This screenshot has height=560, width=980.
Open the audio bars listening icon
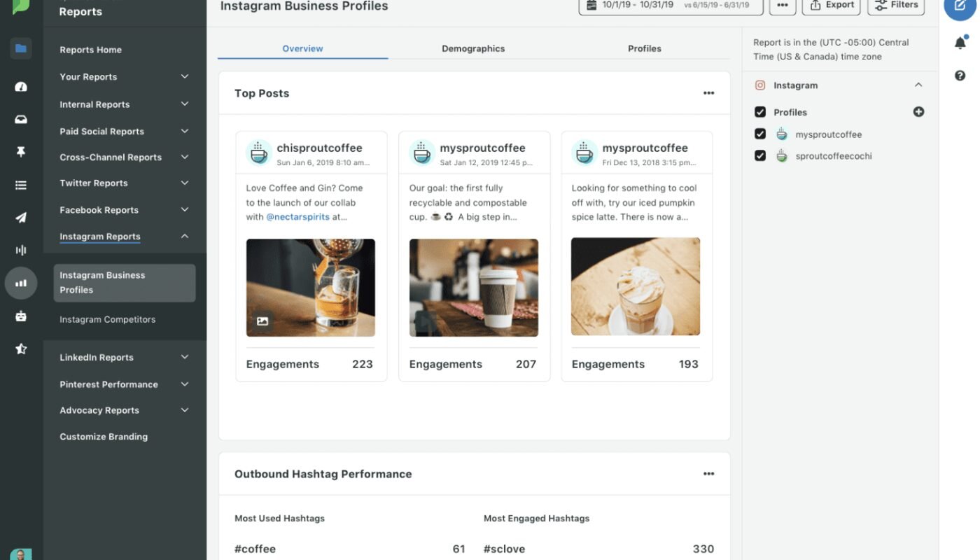point(21,250)
